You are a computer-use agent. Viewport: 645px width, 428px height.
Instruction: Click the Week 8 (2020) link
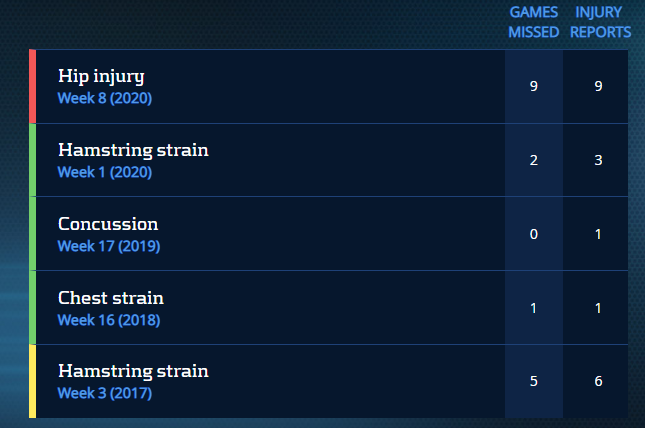pyautogui.click(x=104, y=99)
